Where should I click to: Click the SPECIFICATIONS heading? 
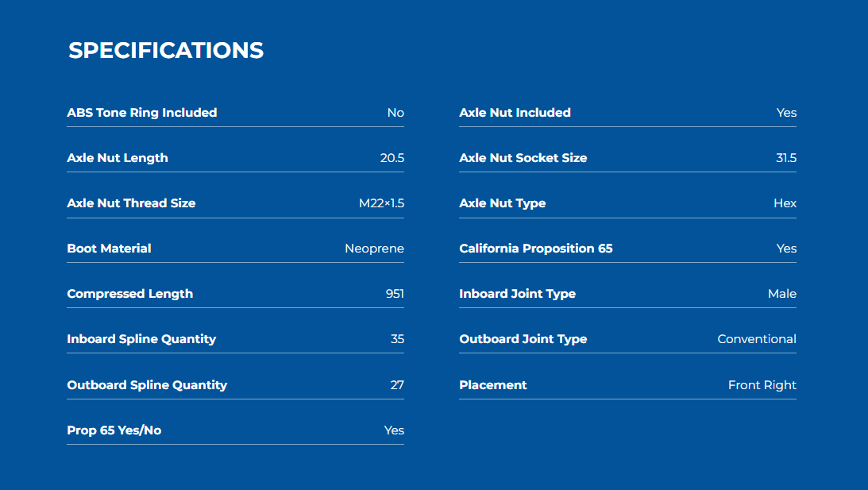click(x=166, y=51)
